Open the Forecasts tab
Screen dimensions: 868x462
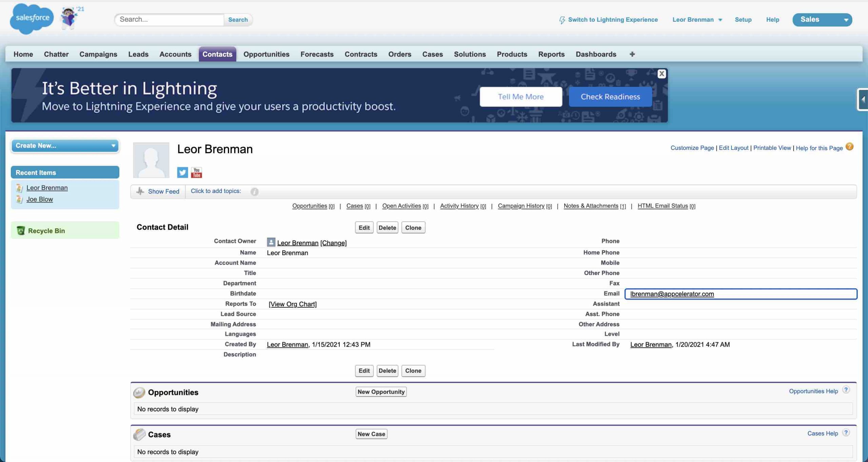point(317,54)
